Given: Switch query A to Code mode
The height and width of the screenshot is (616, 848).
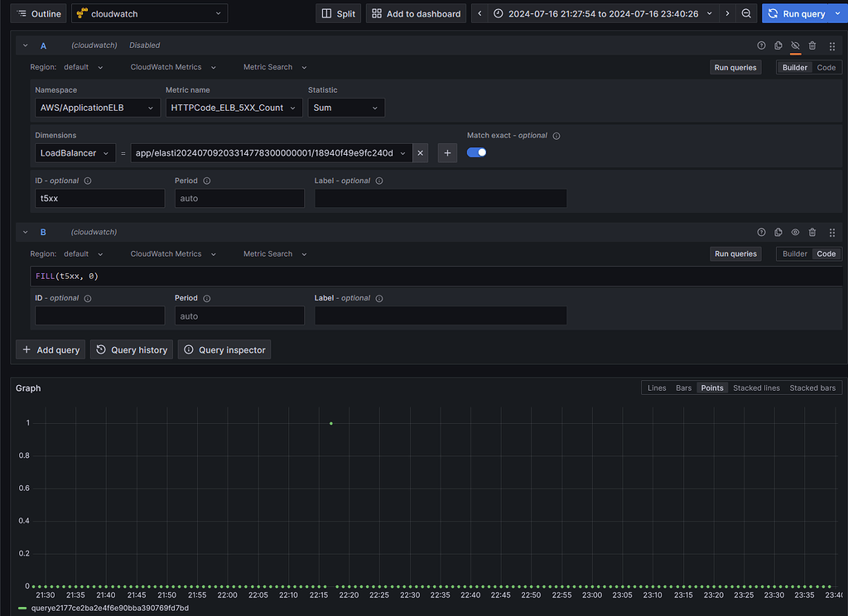Looking at the screenshot, I should 826,67.
